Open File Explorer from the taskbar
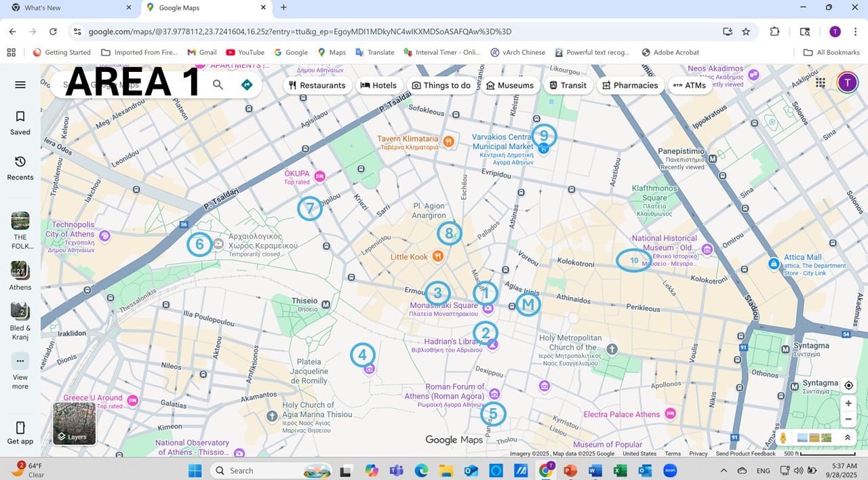This screenshot has width=868, height=480. 446,471
